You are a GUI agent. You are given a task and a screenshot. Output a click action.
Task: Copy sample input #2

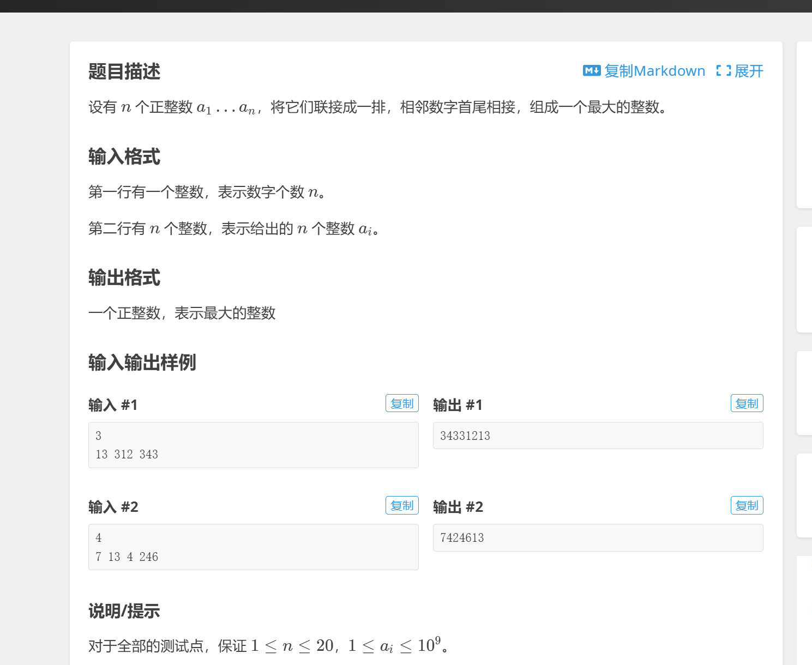click(x=402, y=505)
